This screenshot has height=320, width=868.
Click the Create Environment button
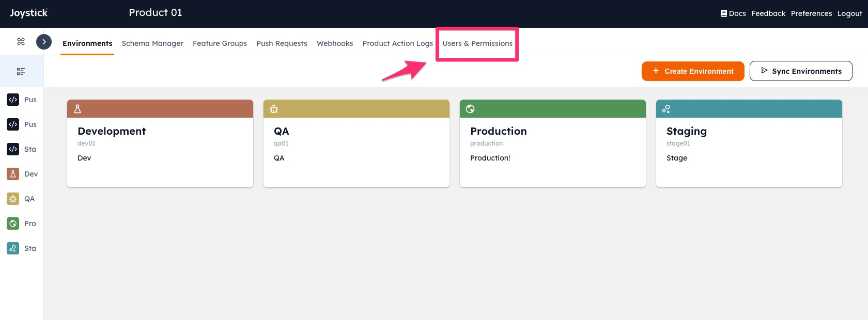tap(693, 71)
